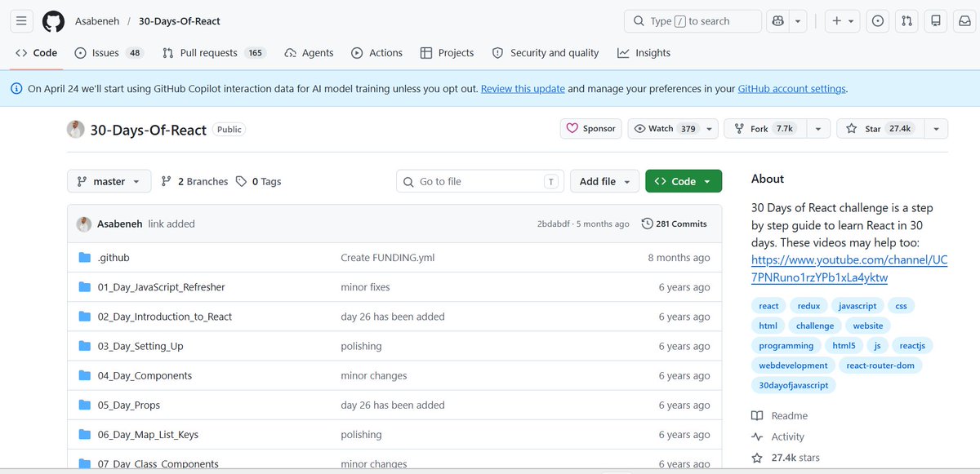Open the GitHub account settings link
This screenshot has height=474, width=980.
point(792,89)
